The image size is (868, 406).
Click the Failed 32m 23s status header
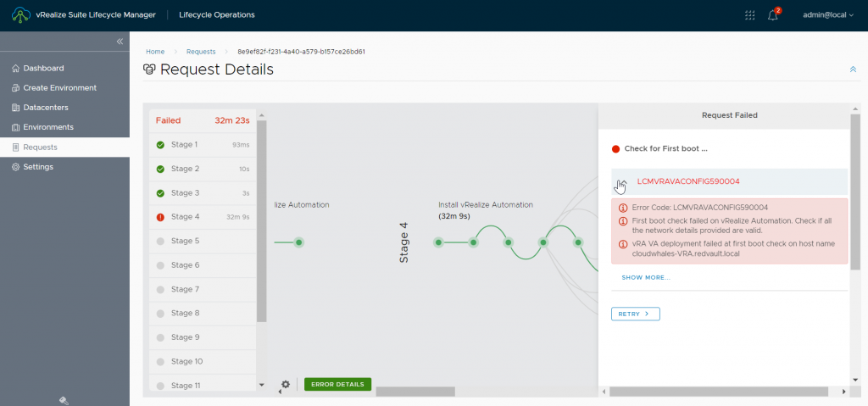point(203,120)
